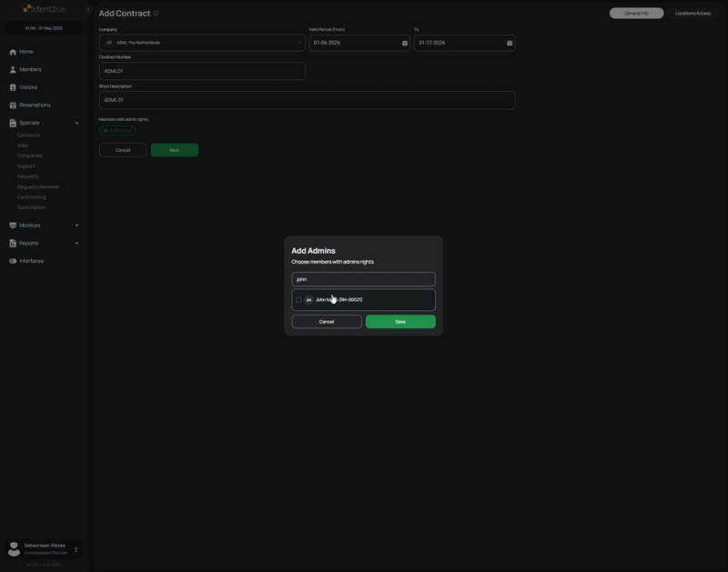728x572 pixels.
Task: Open Sites under Specials
Action: coord(23,146)
